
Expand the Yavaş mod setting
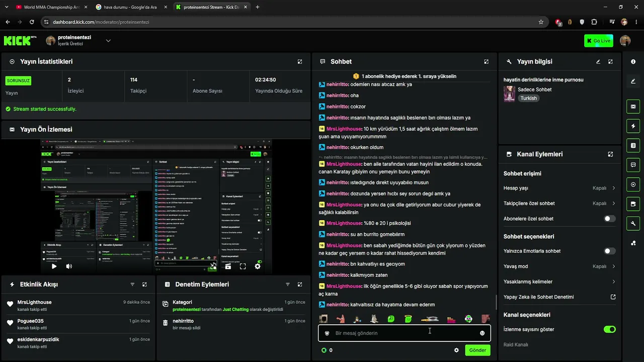(559, 266)
